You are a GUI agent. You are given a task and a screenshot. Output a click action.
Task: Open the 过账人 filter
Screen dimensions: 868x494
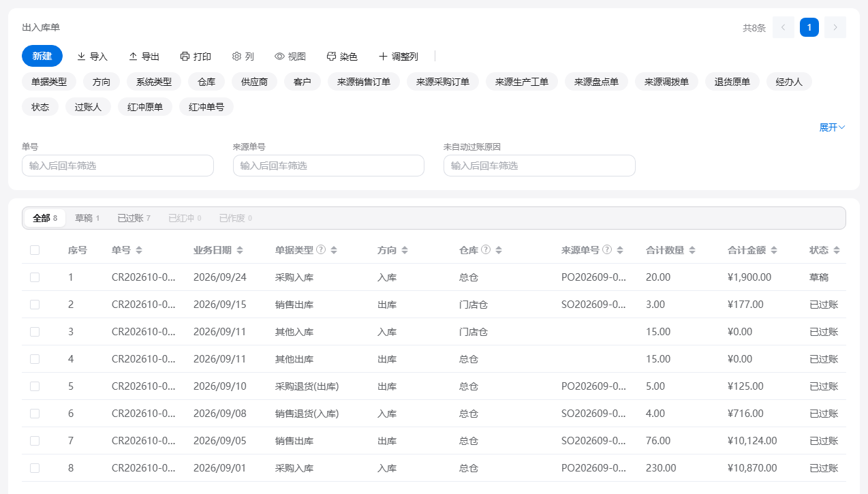(x=88, y=107)
